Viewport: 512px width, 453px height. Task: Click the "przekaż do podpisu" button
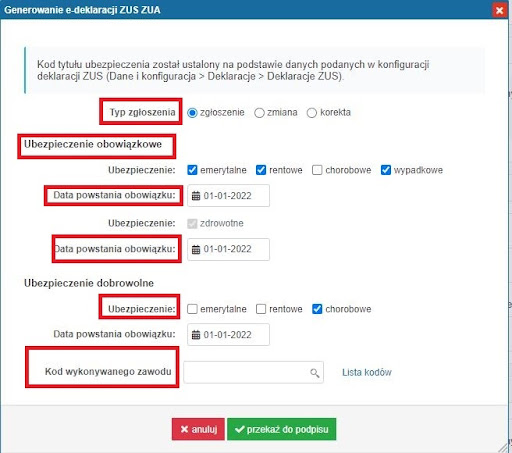point(282,429)
